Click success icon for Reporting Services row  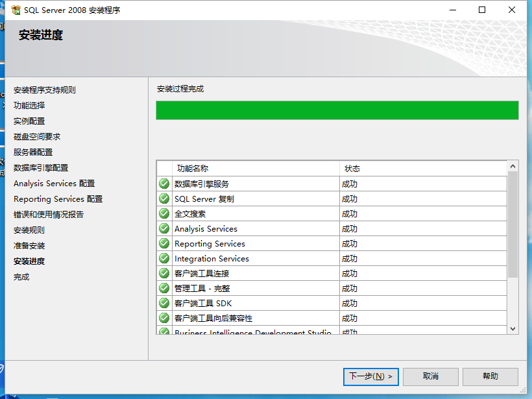tap(164, 243)
